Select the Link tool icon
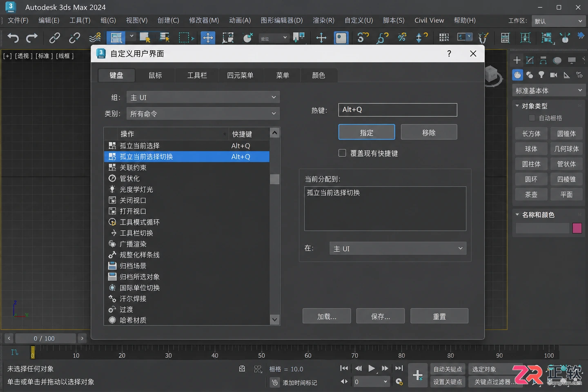Image resolution: width=588 pixels, height=392 pixels. coord(54,38)
